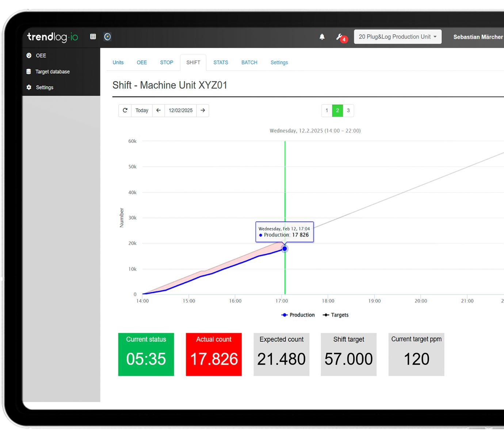Select shift 3
The height and width of the screenshot is (438, 504).
pyautogui.click(x=348, y=110)
